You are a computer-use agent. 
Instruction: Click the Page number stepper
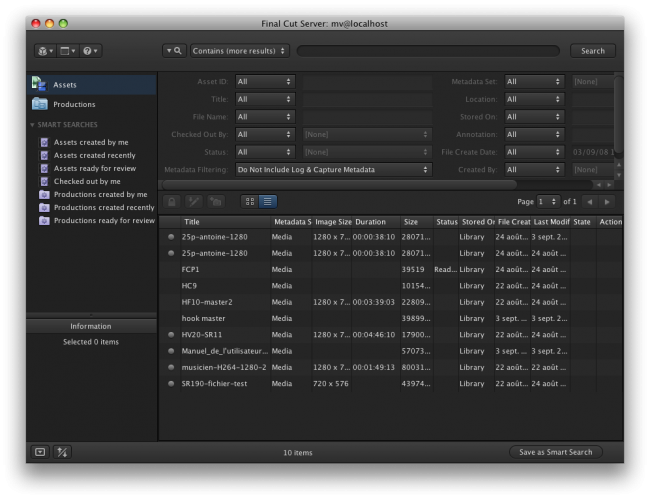[x=548, y=202]
